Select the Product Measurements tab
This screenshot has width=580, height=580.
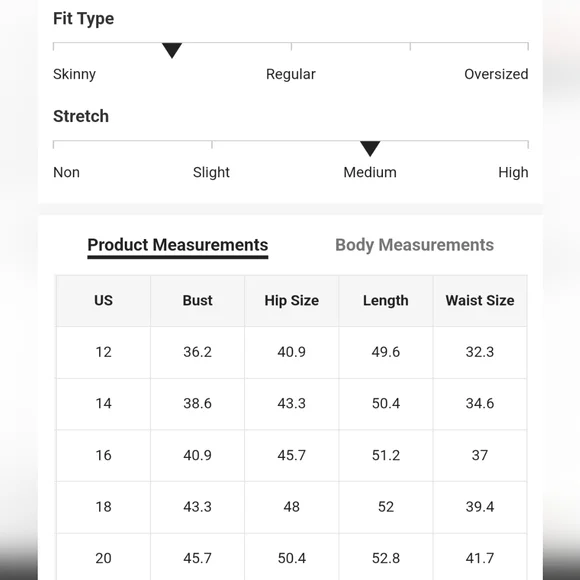point(178,246)
